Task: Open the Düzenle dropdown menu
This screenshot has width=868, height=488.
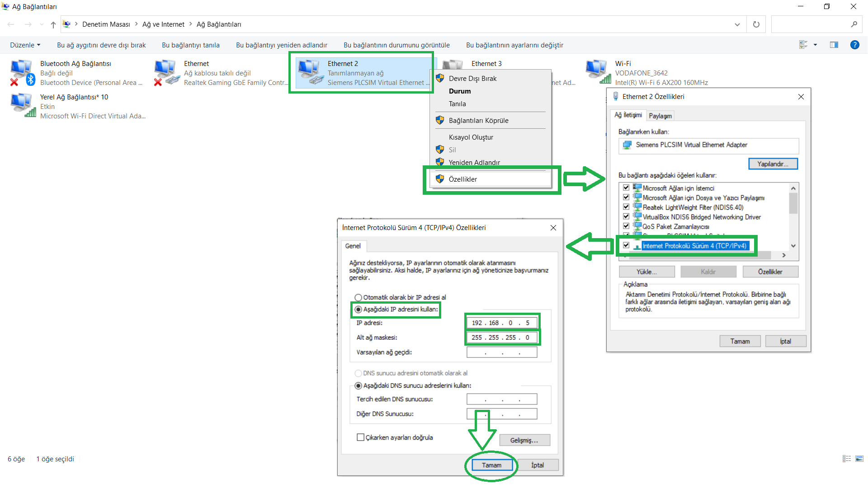Action: click(x=25, y=45)
